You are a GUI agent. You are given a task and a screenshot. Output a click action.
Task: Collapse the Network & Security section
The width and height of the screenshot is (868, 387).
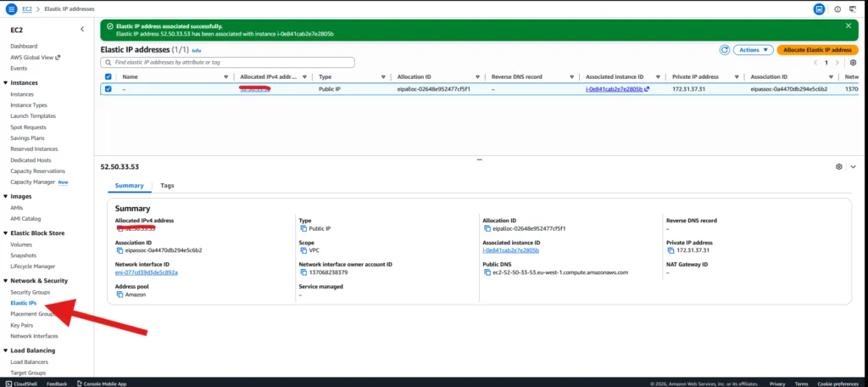tap(6, 281)
